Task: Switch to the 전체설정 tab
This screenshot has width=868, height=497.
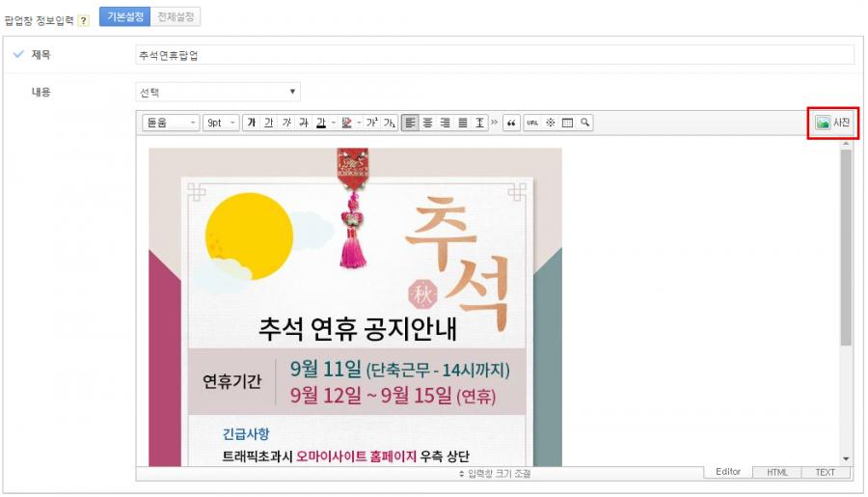Action: (175, 17)
